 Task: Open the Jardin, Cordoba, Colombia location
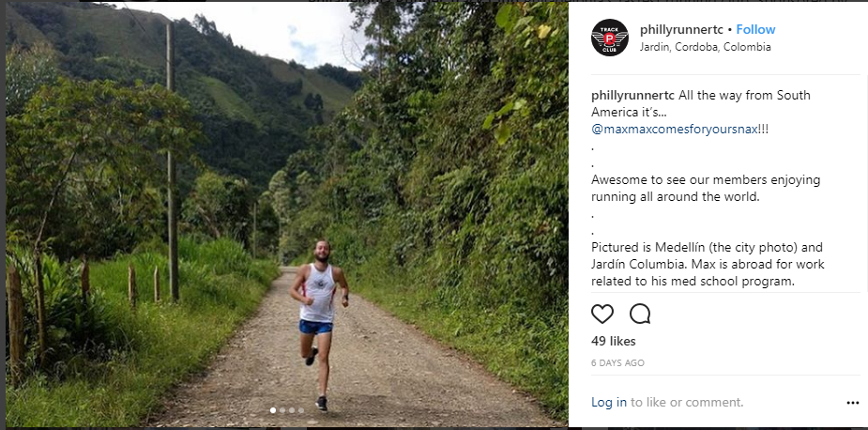706,47
